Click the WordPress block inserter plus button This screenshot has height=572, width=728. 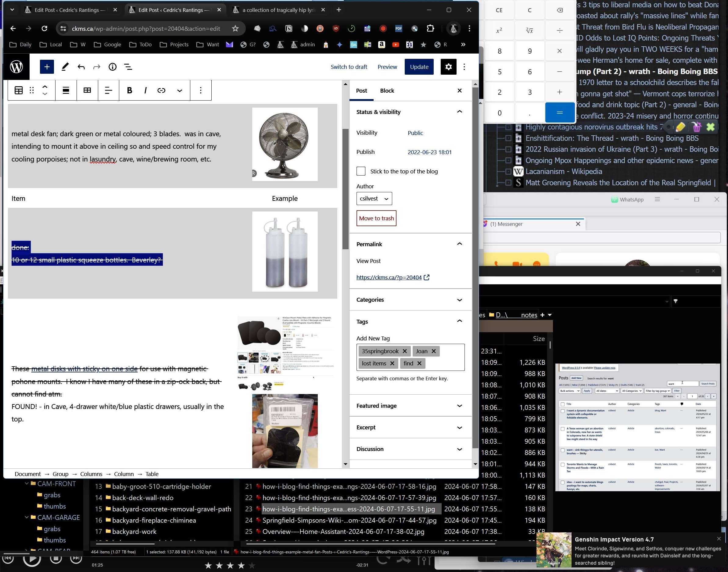pyautogui.click(x=47, y=67)
